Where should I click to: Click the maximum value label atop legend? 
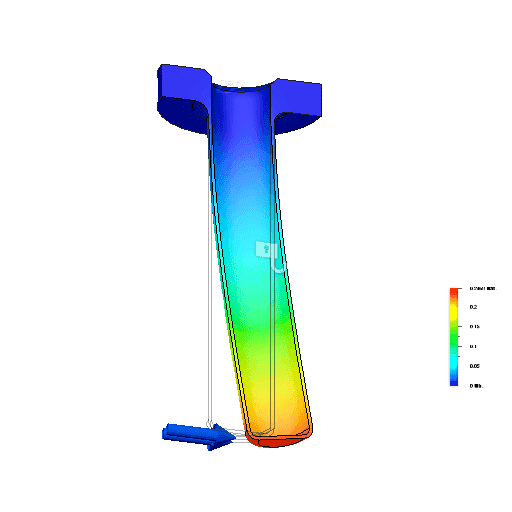pyautogui.click(x=482, y=288)
